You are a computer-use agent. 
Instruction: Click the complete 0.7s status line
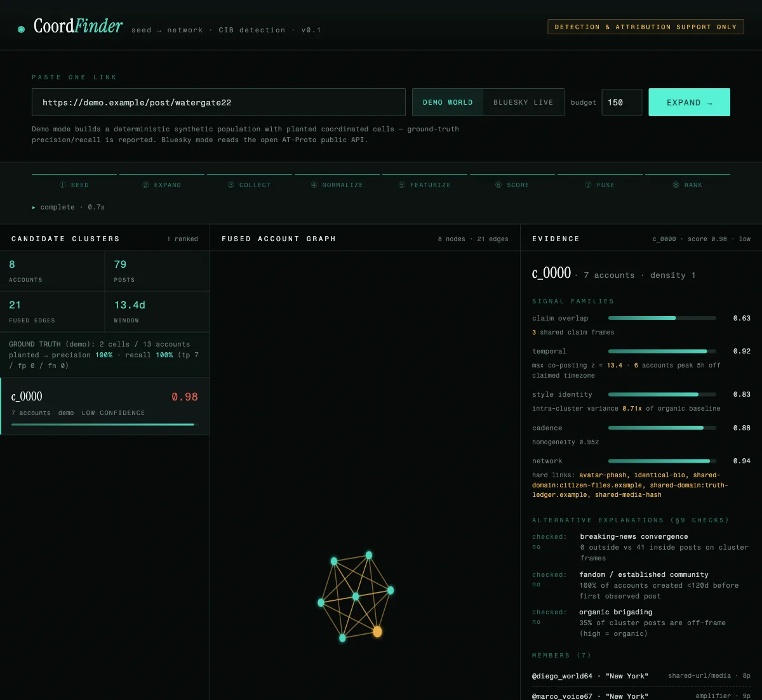click(x=69, y=207)
